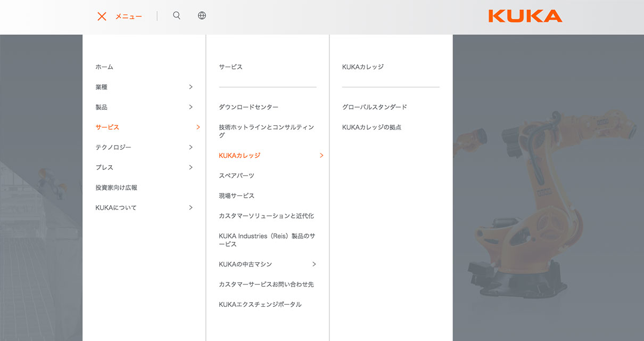The width and height of the screenshot is (644, 341).
Task: Select 投資家向け広報 menu item
Action: [x=116, y=188]
